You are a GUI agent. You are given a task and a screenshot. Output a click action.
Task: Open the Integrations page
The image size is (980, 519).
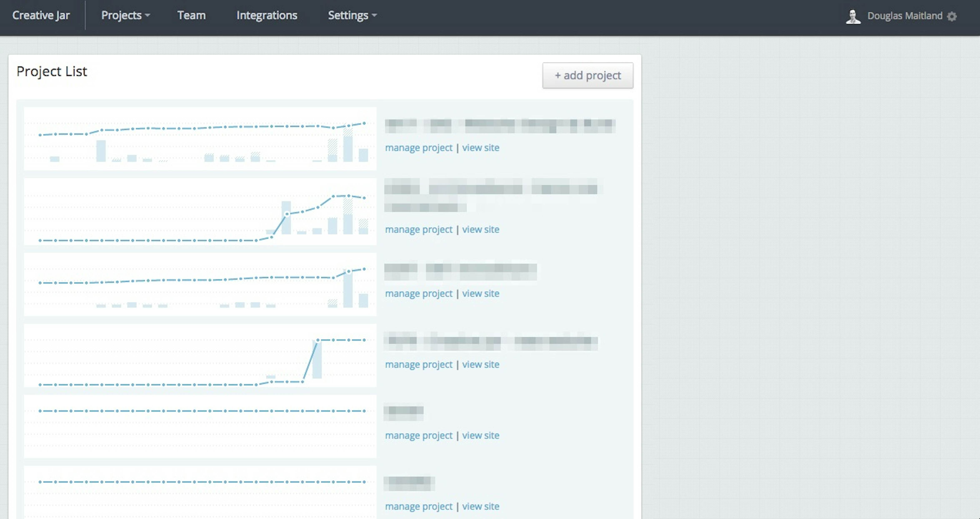pyautogui.click(x=267, y=15)
